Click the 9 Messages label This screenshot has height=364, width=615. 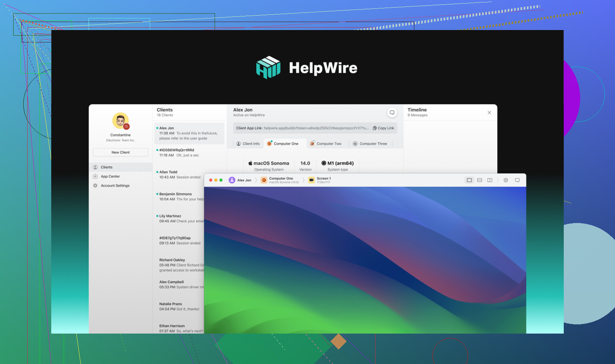[x=418, y=115]
